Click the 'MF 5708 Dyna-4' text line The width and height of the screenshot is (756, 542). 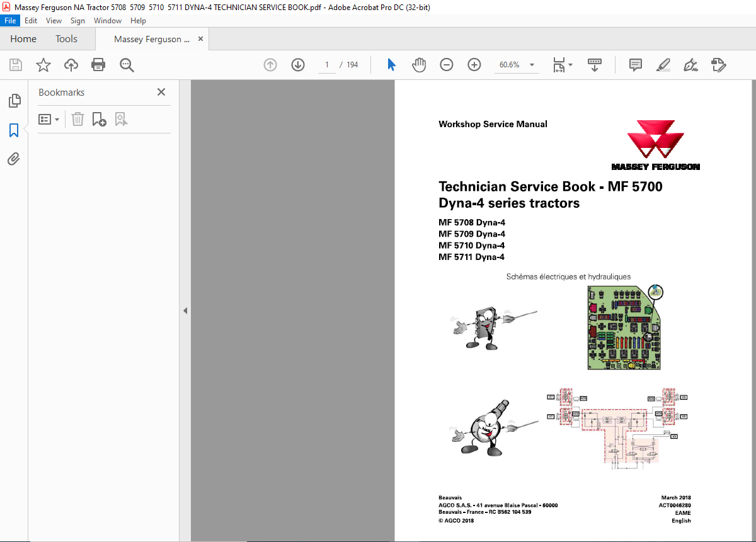coord(472,222)
